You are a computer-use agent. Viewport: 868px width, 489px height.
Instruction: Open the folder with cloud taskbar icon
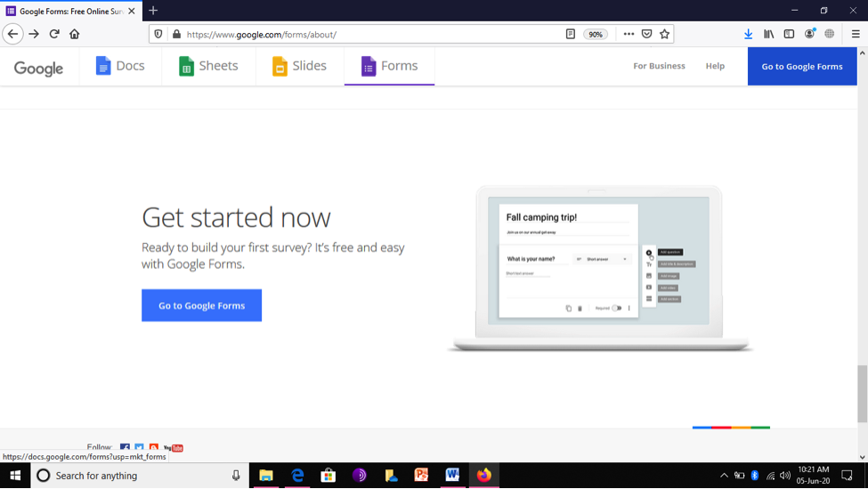(x=391, y=476)
